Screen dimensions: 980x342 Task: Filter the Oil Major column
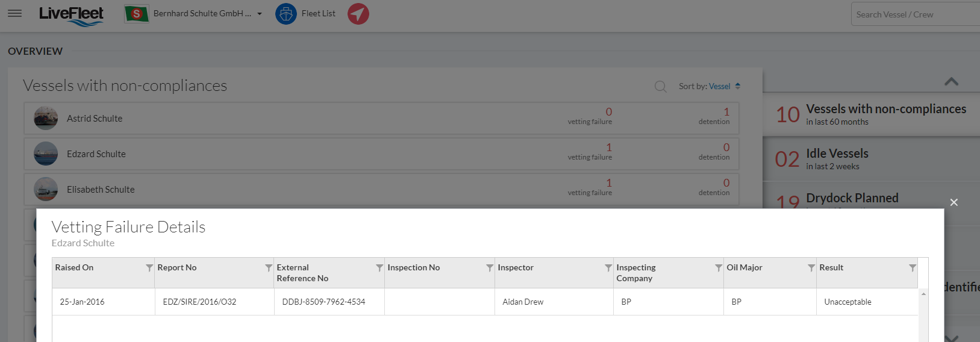point(811,268)
